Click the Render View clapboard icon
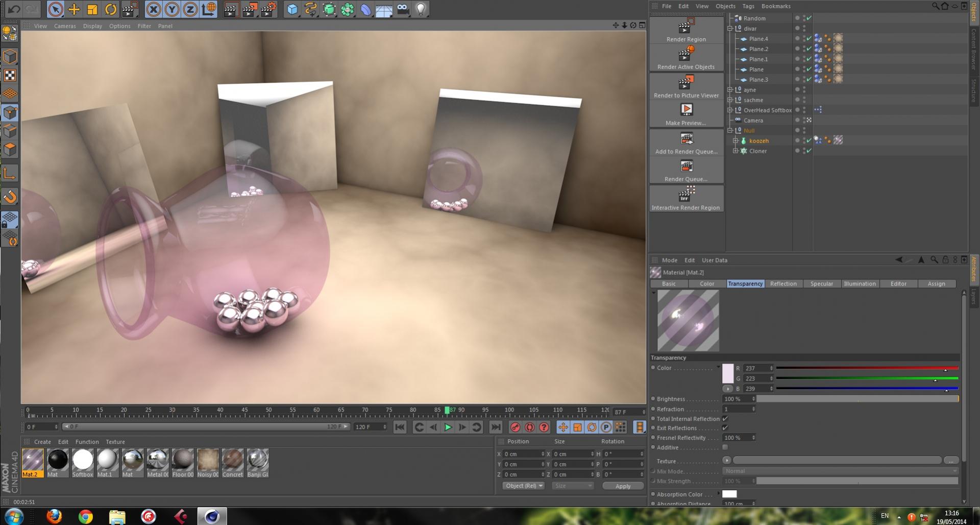 point(231,9)
